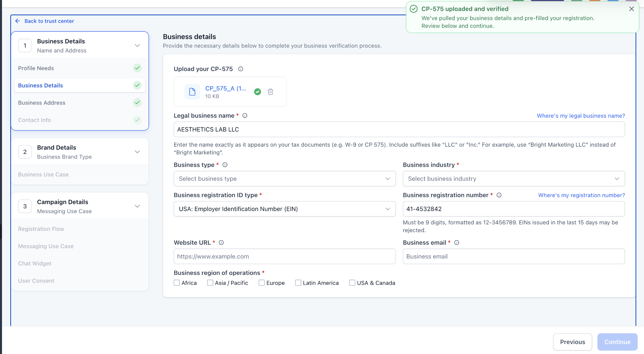Show info tooltip next to Business type

[x=225, y=165]
